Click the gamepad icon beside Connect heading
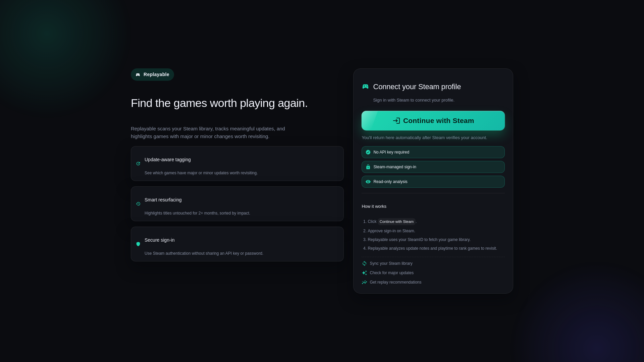Image resolution: width=644 pixels, height=362 pixels. 365,86
